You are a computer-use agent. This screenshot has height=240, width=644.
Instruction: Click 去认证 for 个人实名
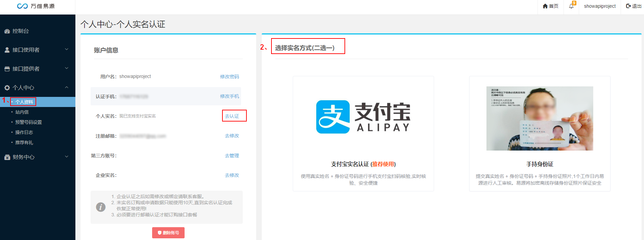click(232, 116)
